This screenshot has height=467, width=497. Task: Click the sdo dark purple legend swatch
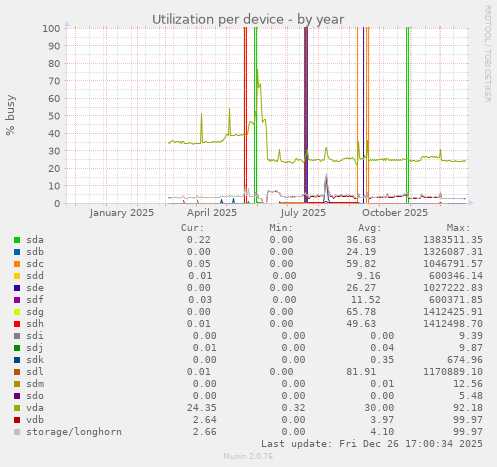(x=17, y=396)
